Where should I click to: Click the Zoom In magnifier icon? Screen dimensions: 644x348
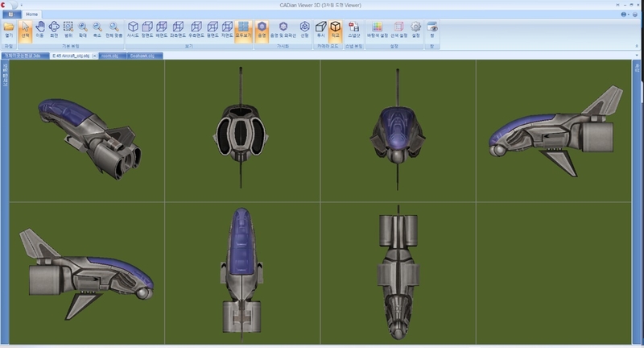click(x=82, y=30)
